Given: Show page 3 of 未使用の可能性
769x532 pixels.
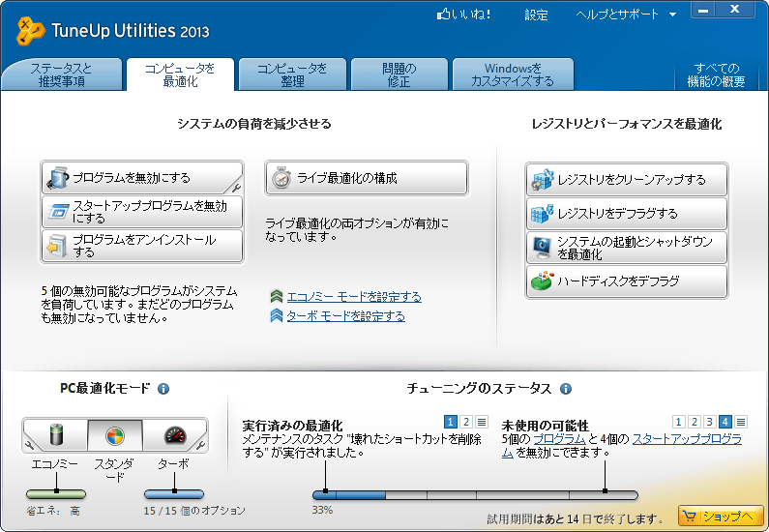Looking at the screenshot, I should point(710,422).
